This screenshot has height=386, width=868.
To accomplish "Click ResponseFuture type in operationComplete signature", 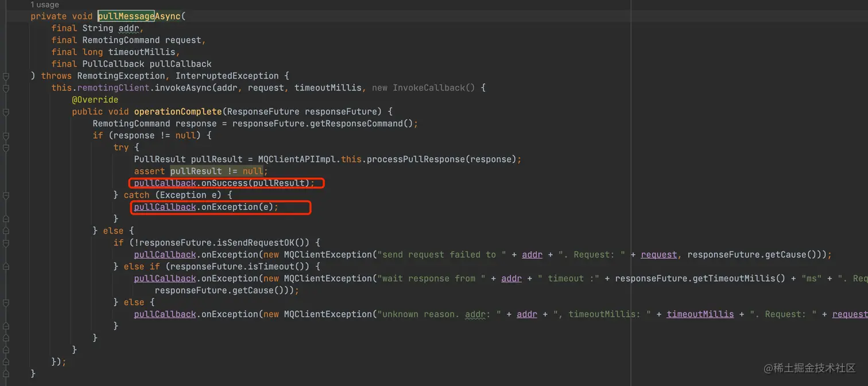I will pyautogui.click(x=263, y=112).
